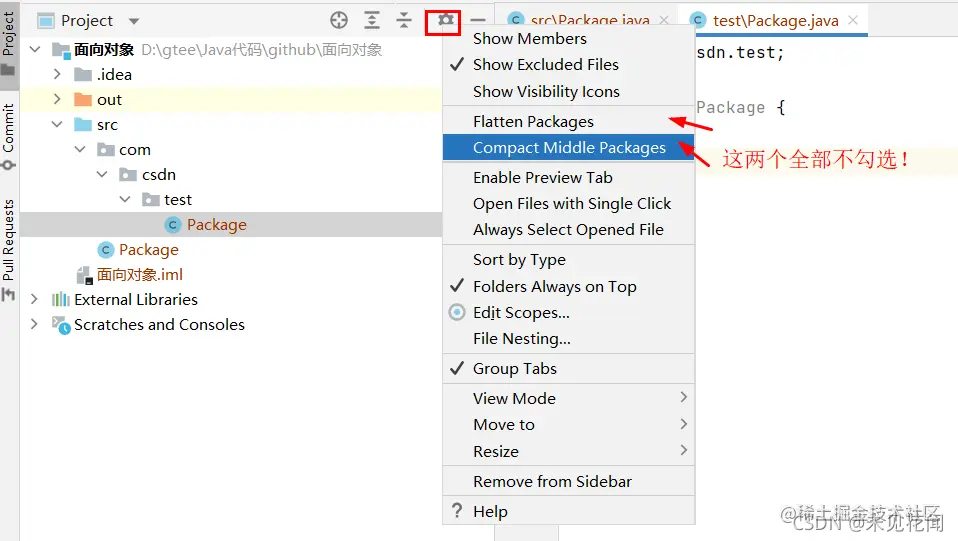Toggle Enable Preview Tab
958x541 pixels.
point(569,178)
